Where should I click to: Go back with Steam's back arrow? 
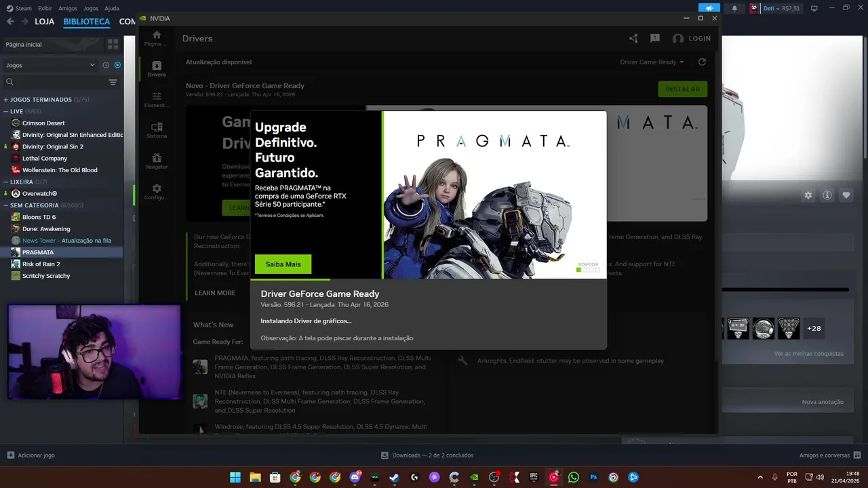coord(10,22)
